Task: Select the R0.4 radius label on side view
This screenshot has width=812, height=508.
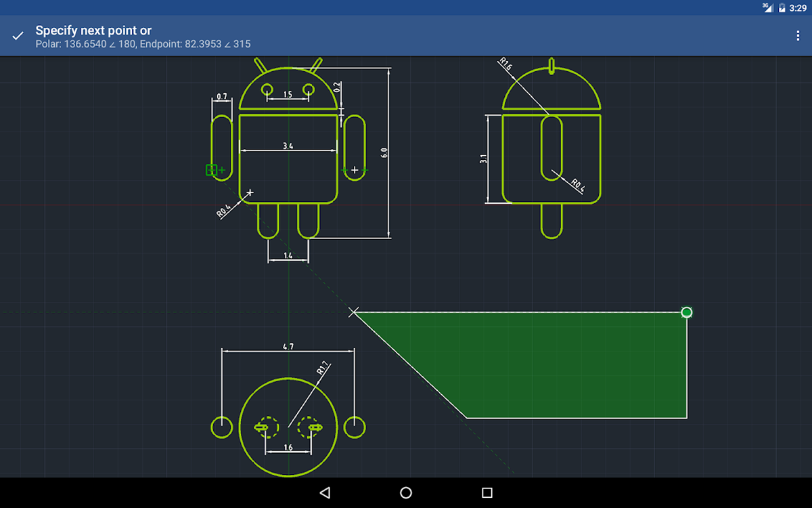Action: click(577, 185)
